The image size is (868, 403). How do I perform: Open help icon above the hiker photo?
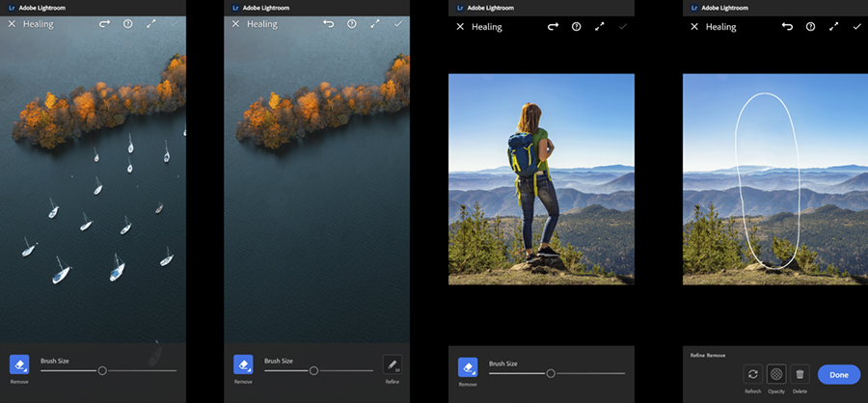[x=576, y=27]
